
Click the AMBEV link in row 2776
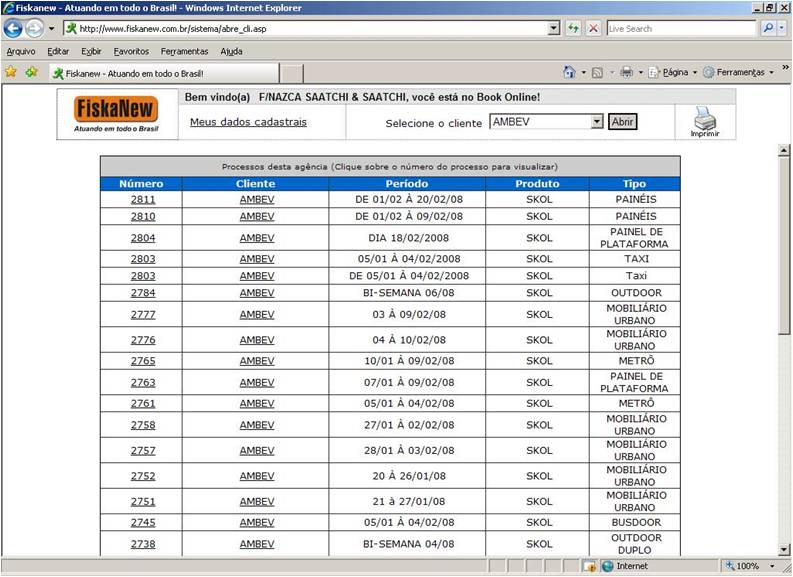257,340
